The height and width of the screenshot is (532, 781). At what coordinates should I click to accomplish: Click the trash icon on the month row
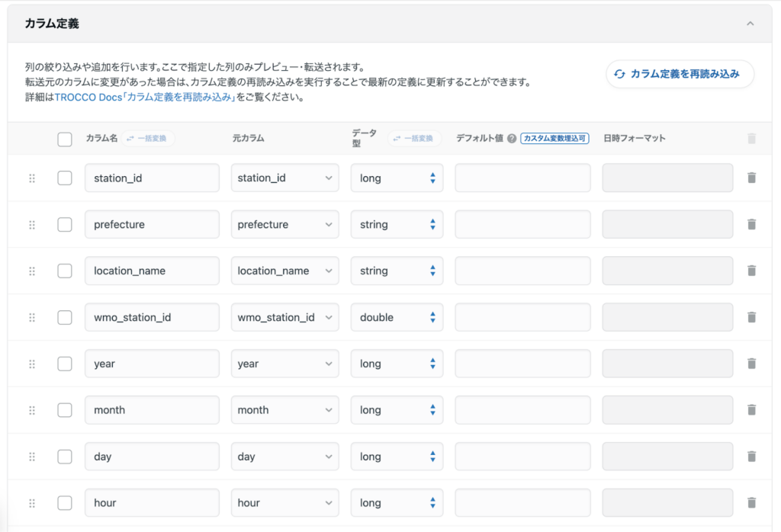751,410
